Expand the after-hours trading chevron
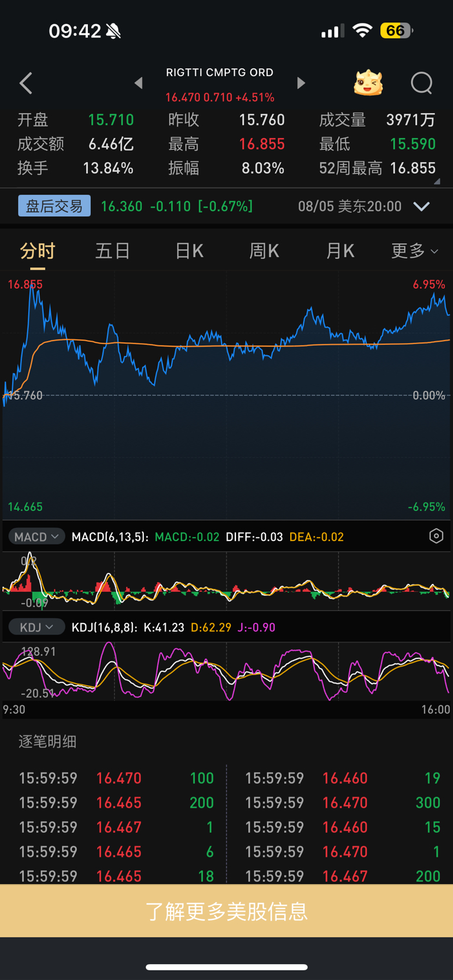 point(421,206)
